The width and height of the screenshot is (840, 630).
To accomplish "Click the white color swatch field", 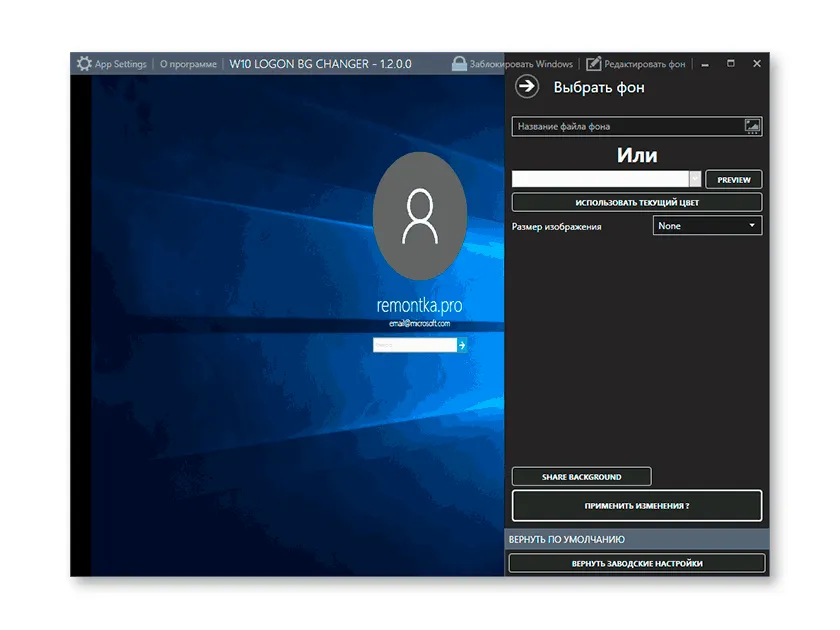I will [600, 180].
